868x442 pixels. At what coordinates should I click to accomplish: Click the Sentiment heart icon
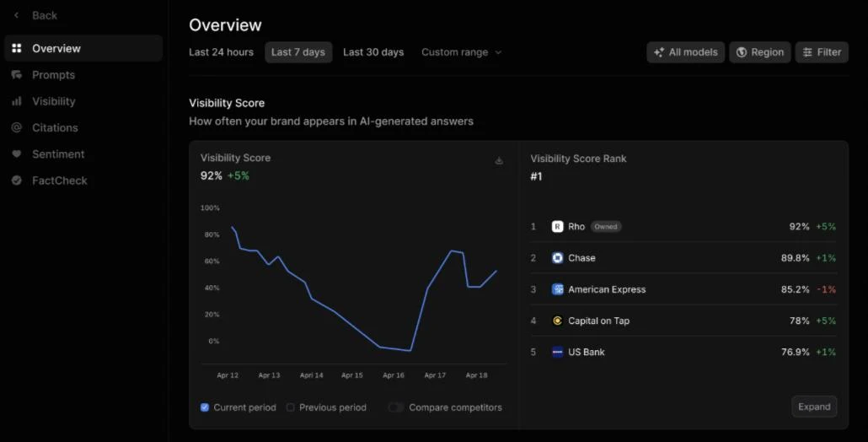[x=17, y=154]
